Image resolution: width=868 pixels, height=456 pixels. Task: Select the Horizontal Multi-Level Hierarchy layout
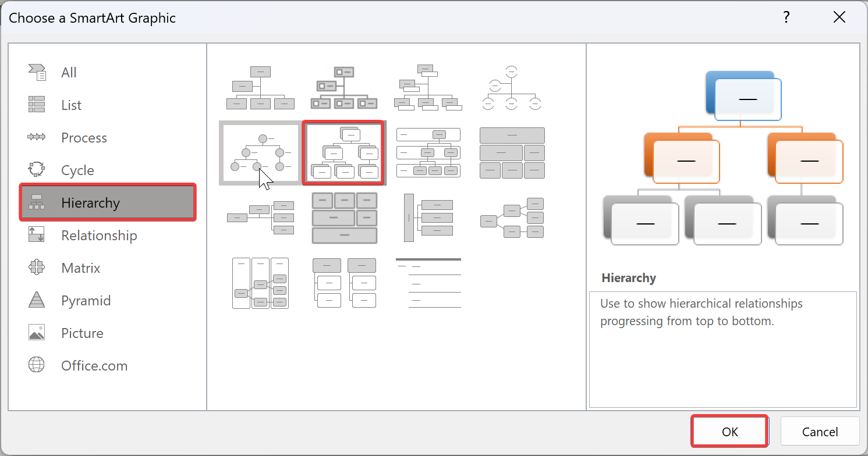(x=428, y=218)
